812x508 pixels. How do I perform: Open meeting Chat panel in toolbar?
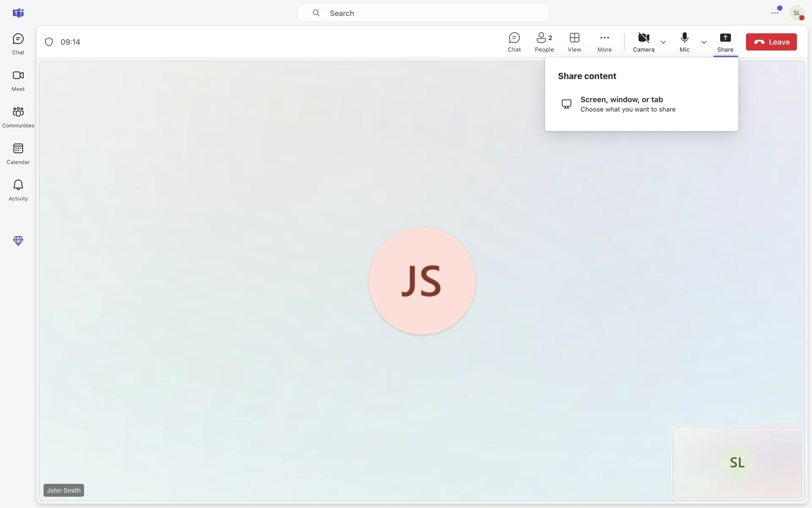(x=514, y=42)
